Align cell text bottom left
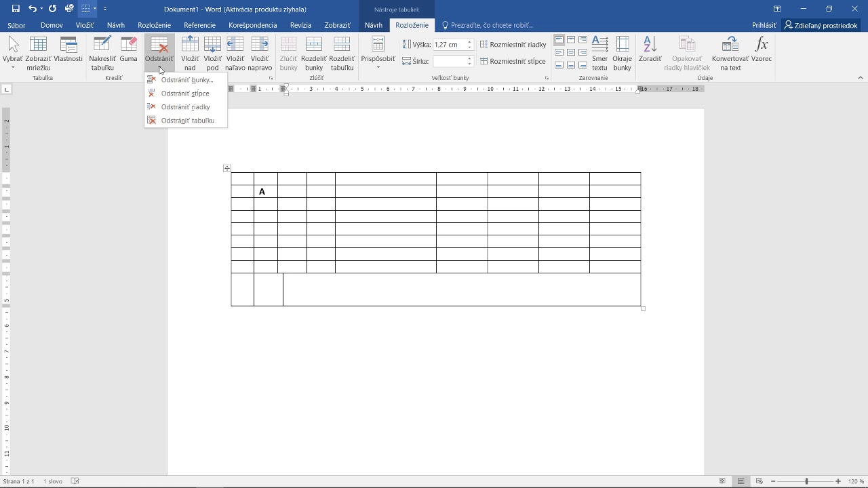 pos(559,65)
